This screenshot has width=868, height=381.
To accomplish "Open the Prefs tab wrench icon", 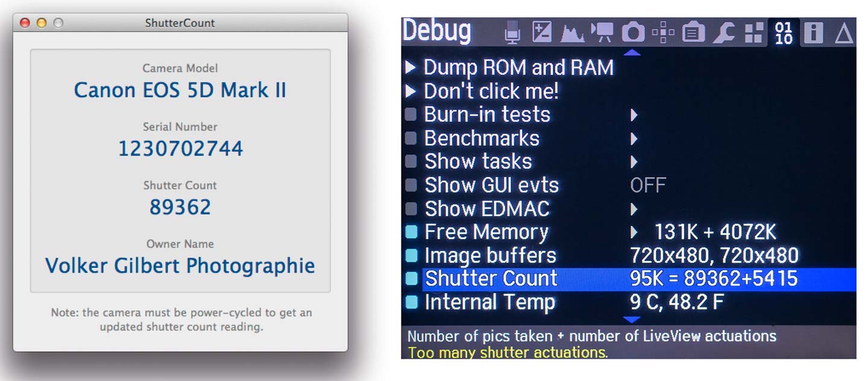I will [723, 33].
